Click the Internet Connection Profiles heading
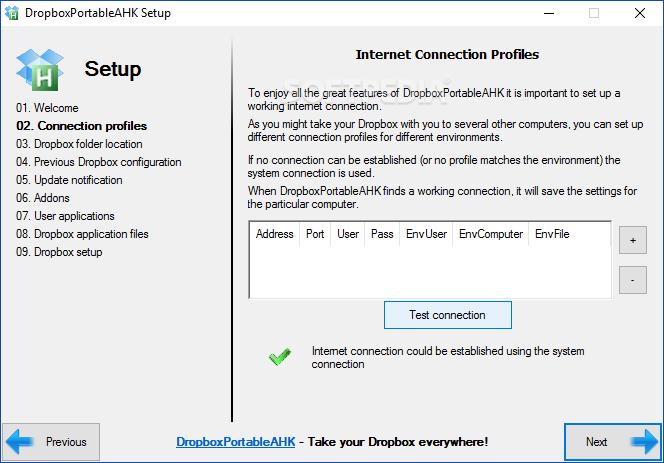 coord(447,55)
